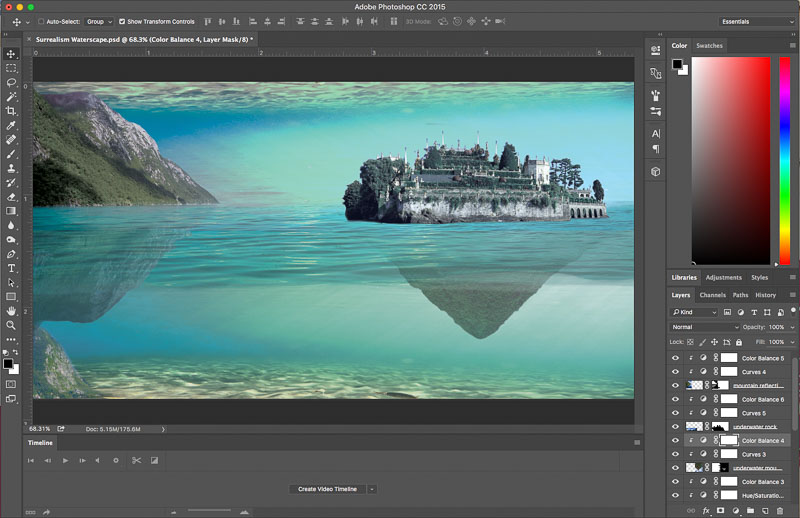Toggle Quick Mask mode in toolbar
This screenshot has width=800, height=518.
tap(11, 384)
